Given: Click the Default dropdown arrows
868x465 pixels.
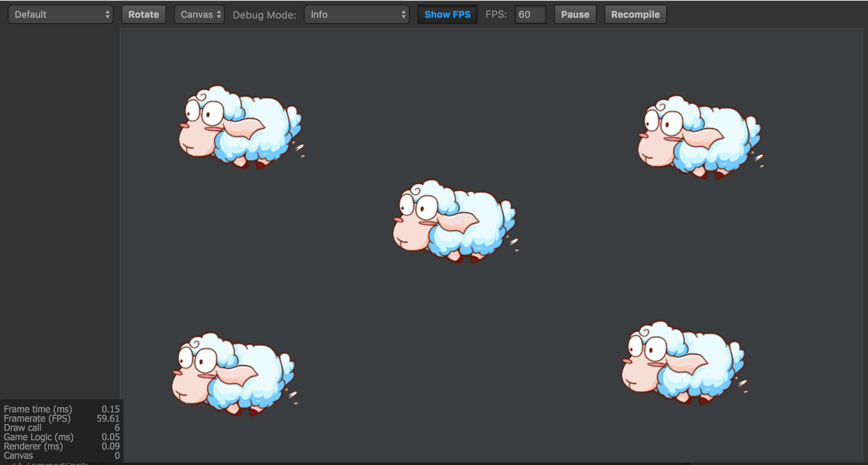Looking at the screenshot, I should point(107,15).
